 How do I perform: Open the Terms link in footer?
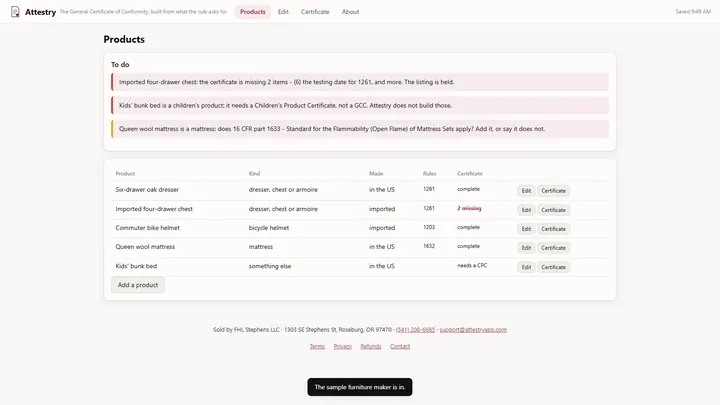click(x=317, y=346)
